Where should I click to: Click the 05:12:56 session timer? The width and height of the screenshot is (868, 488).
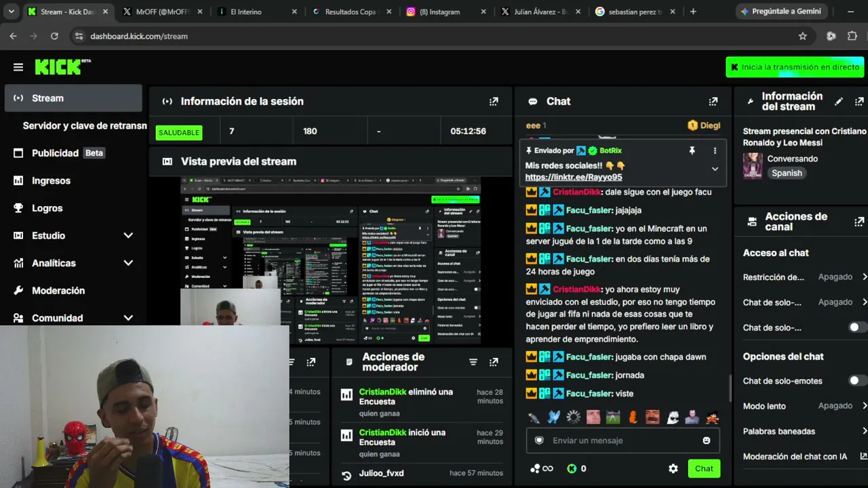coord(468,131)
